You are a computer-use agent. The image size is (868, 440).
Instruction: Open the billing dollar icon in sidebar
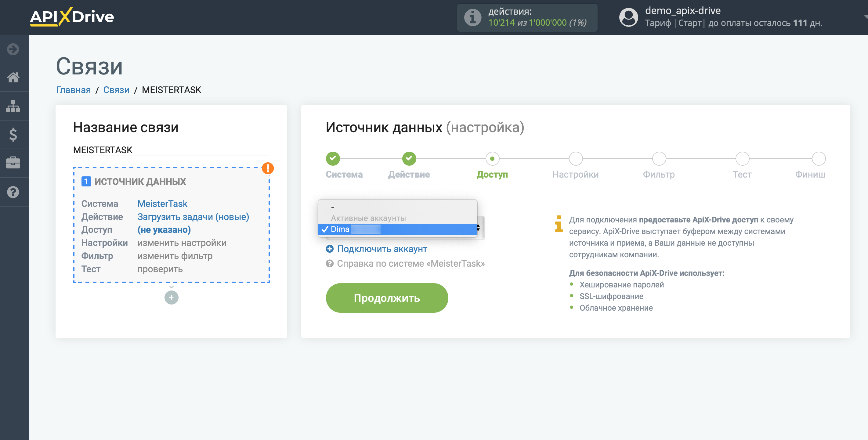point(13,135)
